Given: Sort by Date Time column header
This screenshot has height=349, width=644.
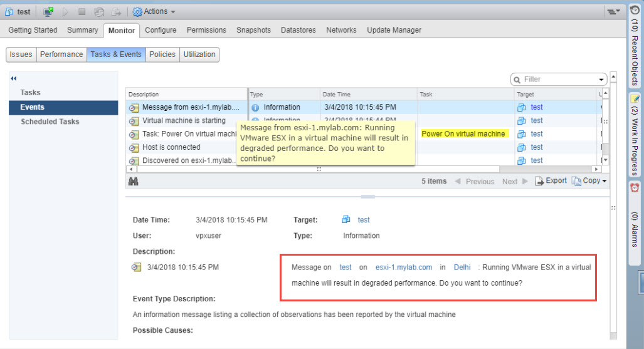Looking at the screenshot, I should 369,94.
